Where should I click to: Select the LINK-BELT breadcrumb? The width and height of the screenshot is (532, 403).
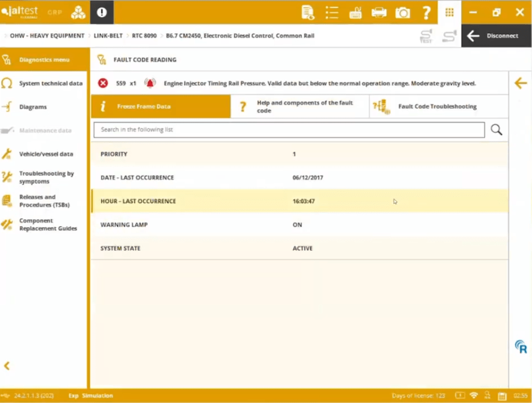(108, 36)
